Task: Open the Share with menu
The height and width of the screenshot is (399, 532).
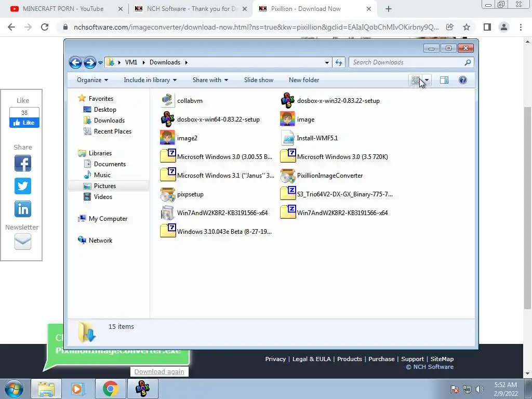Action: [x=210, y=80]
